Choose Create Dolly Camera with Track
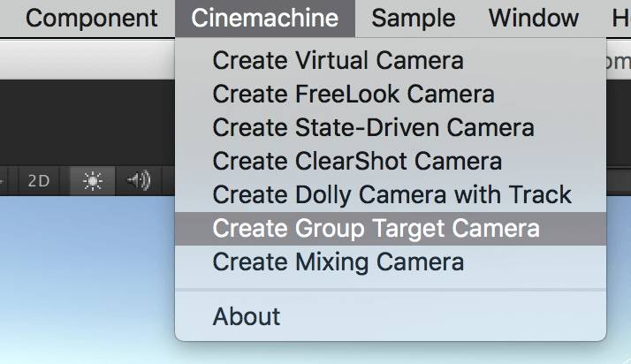631x364 pixels. point(392,194)
